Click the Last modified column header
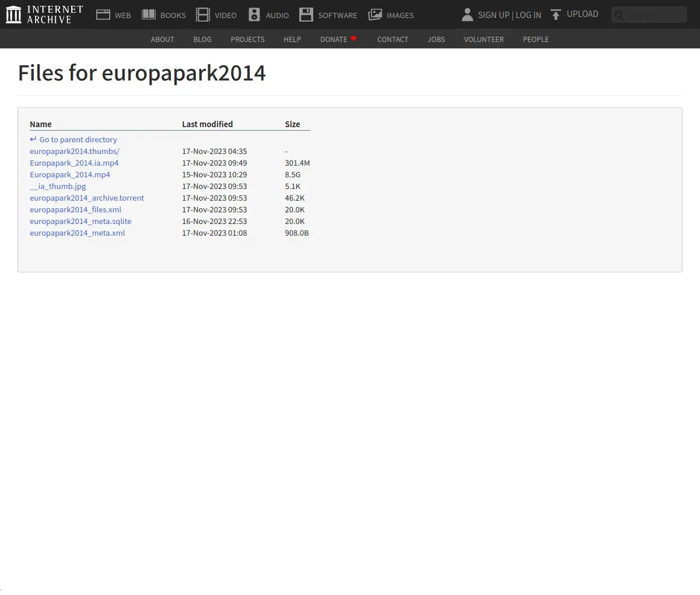 click(207, 124)
